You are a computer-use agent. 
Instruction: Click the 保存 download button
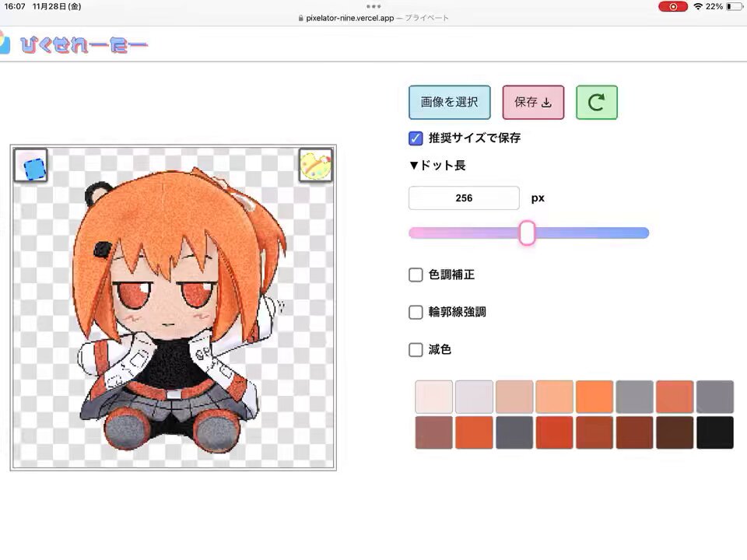533,103
